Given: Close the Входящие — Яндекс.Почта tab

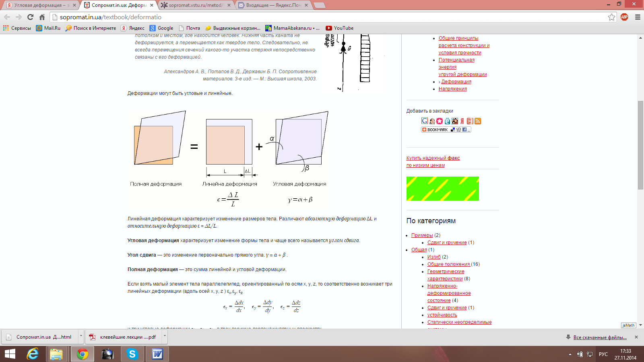Looking at the screenshot, I should [306, 5].
